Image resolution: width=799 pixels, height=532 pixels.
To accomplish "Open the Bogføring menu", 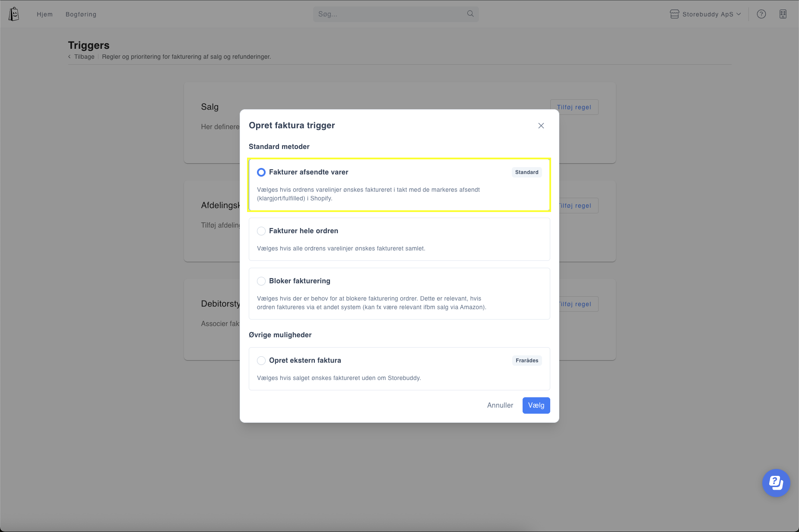I will [81, 14].
